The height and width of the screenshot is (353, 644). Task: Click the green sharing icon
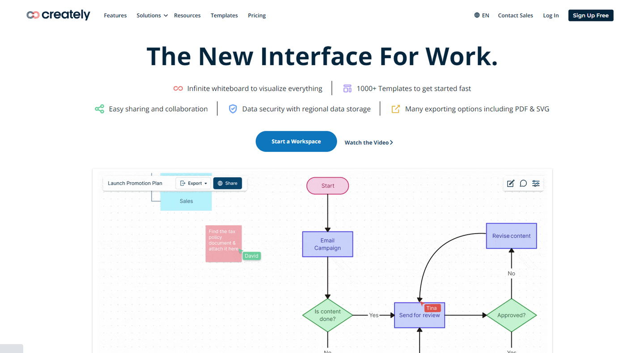coord(99,109)
